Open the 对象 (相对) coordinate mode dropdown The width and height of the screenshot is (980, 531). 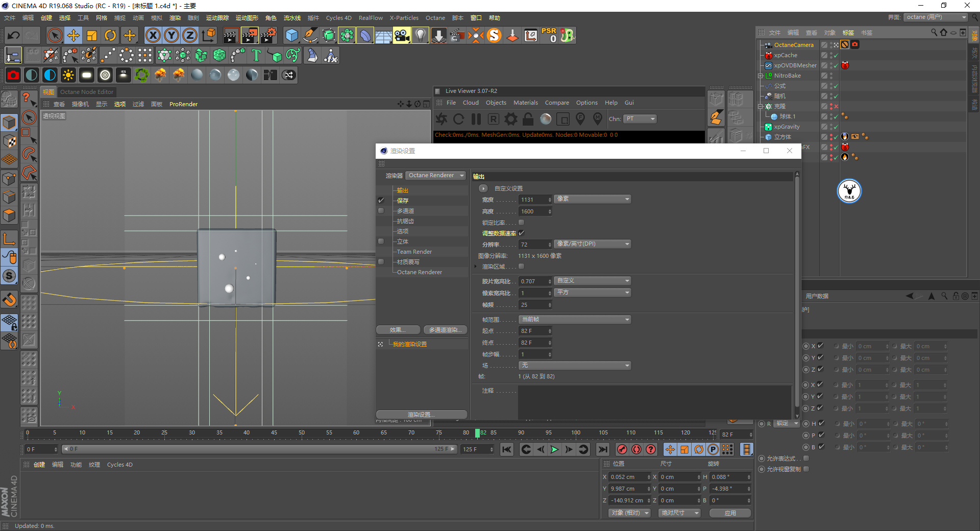click(x=629, y=513)
